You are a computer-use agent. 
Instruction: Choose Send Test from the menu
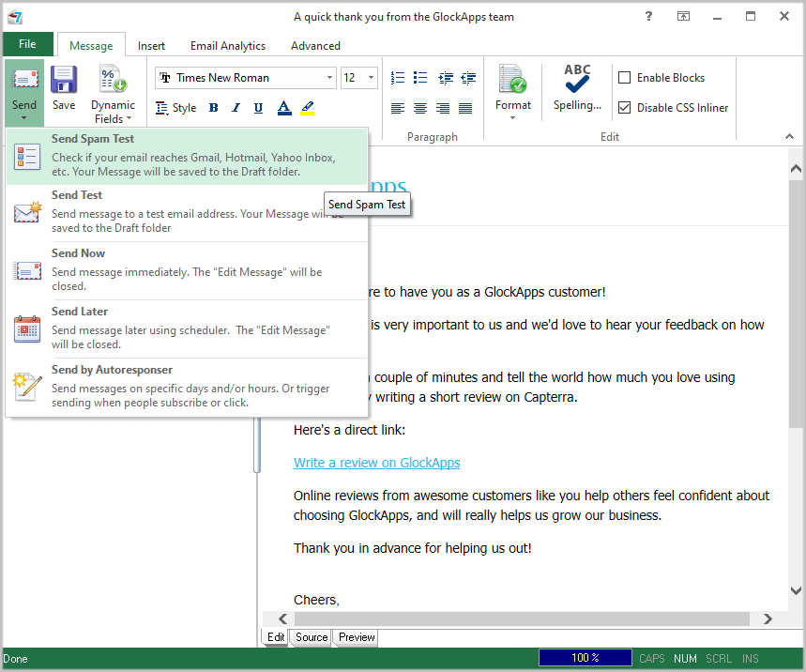coord(187,212)
